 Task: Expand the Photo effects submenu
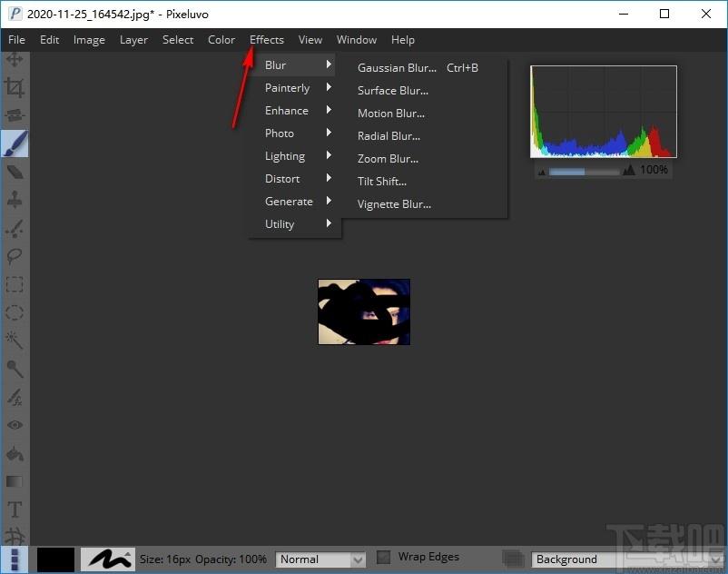click(x=294, y=134)
